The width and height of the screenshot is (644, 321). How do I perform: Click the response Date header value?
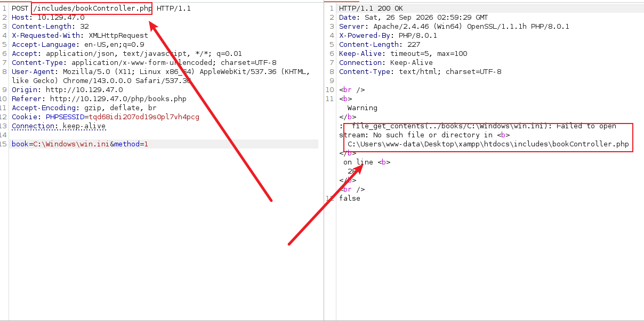426,18
